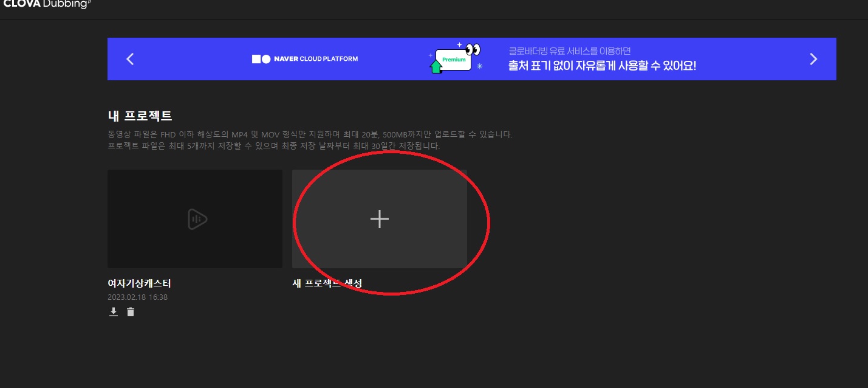Download the 여자기상캐스터 project
Screen dimensions: 868x388
point(113,311)
